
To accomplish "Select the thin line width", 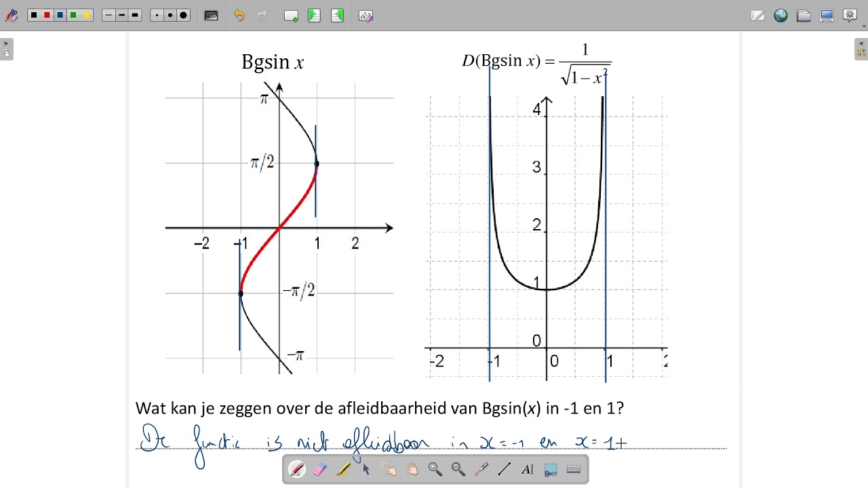I will 108,16.
